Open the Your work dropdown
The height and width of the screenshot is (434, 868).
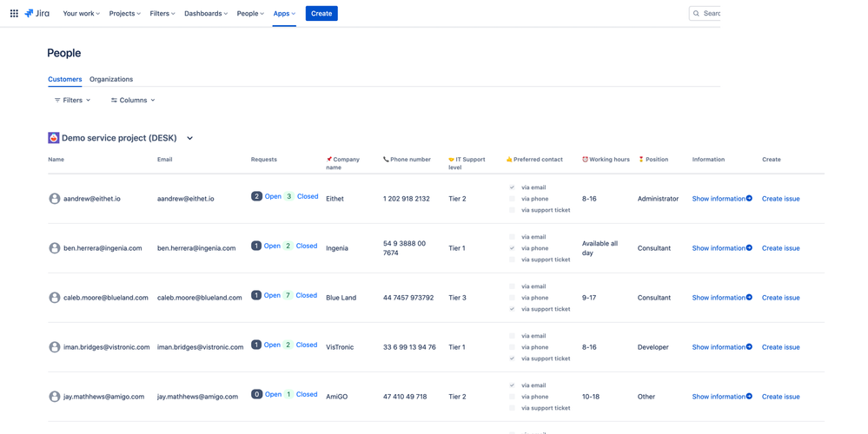(82, 13)
